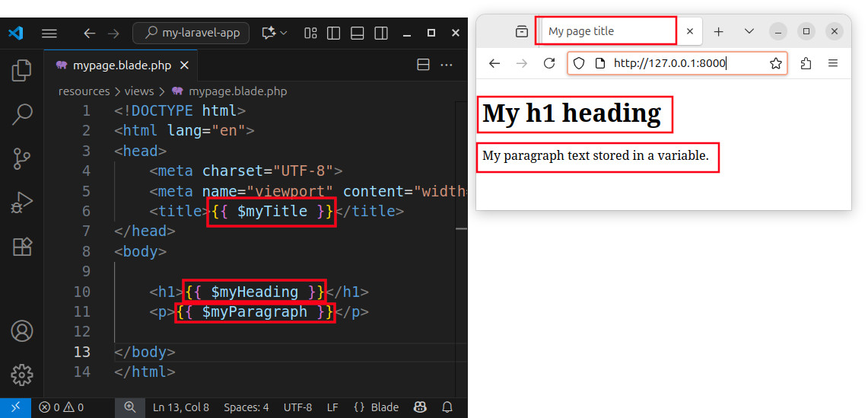
Task: Minimize the browser window
Action: click(777, 32)
